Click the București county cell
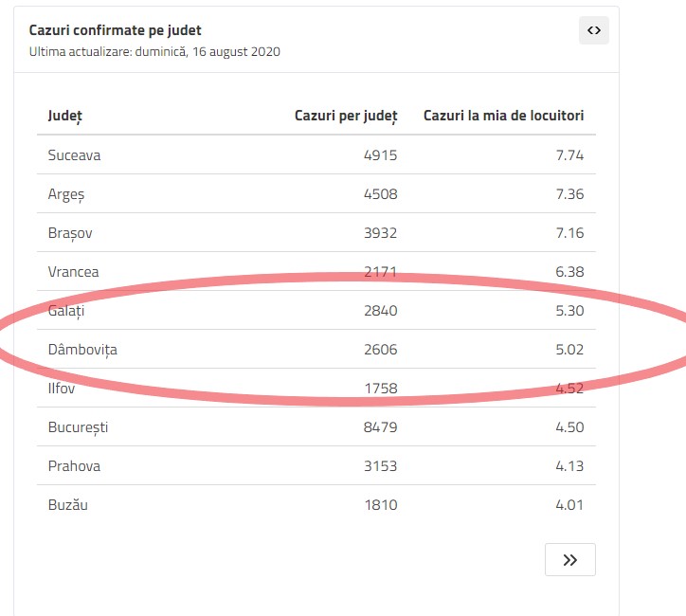Screen dimensions: 686x616 pos(78,427)
